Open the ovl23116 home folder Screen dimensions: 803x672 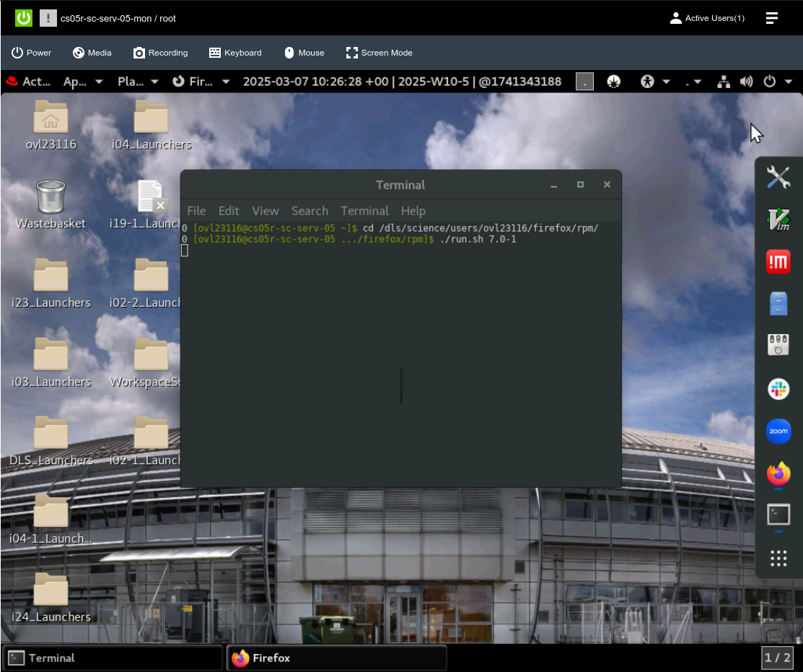tap(51, 125)
